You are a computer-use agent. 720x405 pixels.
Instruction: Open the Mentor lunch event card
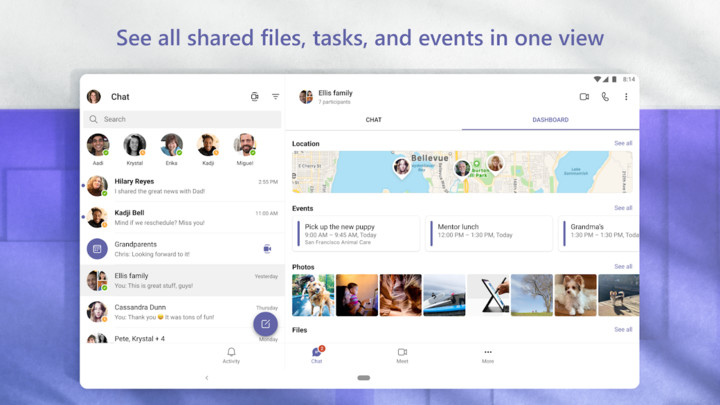tap(488, 232)
